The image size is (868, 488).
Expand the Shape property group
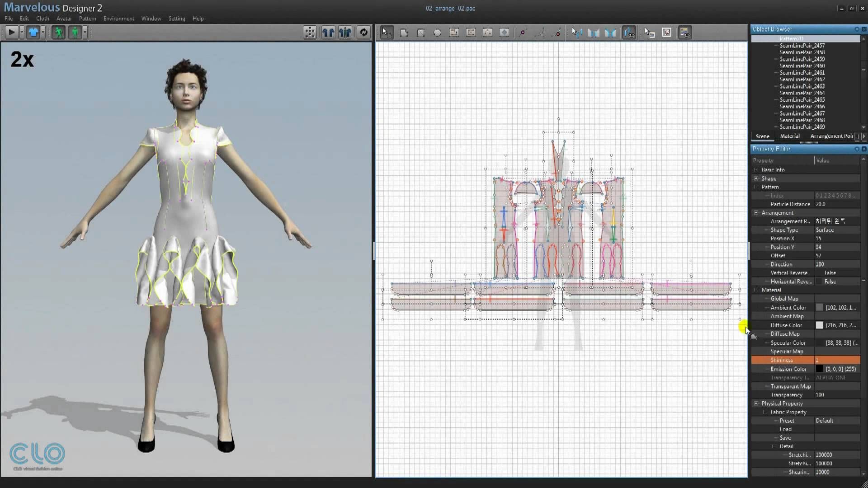[x=756, y=178]
